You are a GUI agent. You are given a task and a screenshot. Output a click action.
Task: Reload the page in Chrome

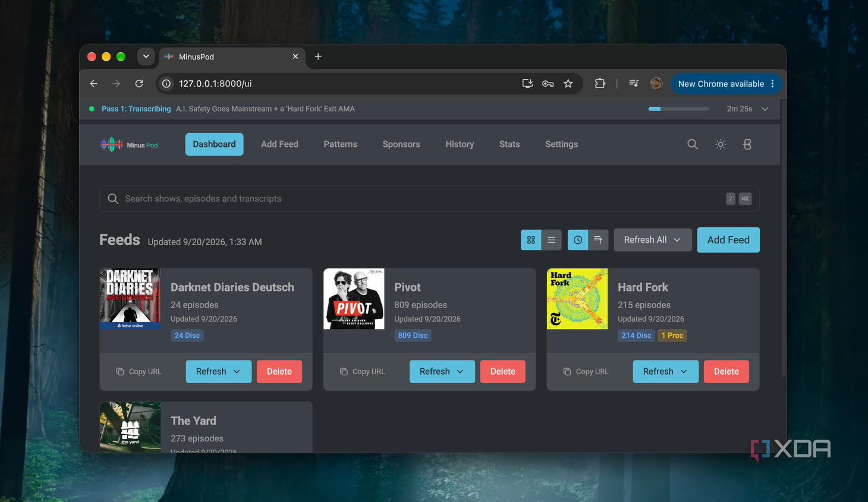[139, 84]
